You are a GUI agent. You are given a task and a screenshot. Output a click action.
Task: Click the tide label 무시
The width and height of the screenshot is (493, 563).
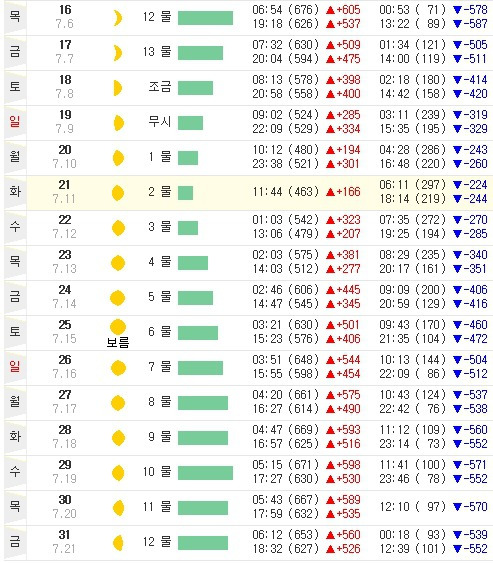(x=160, y=122)
